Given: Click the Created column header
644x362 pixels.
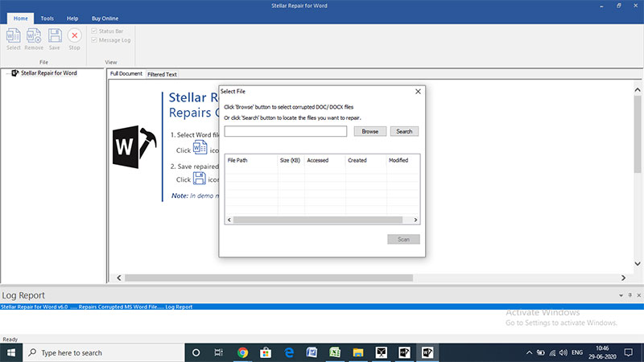Looking at the screenshot, I should point(366,160).
